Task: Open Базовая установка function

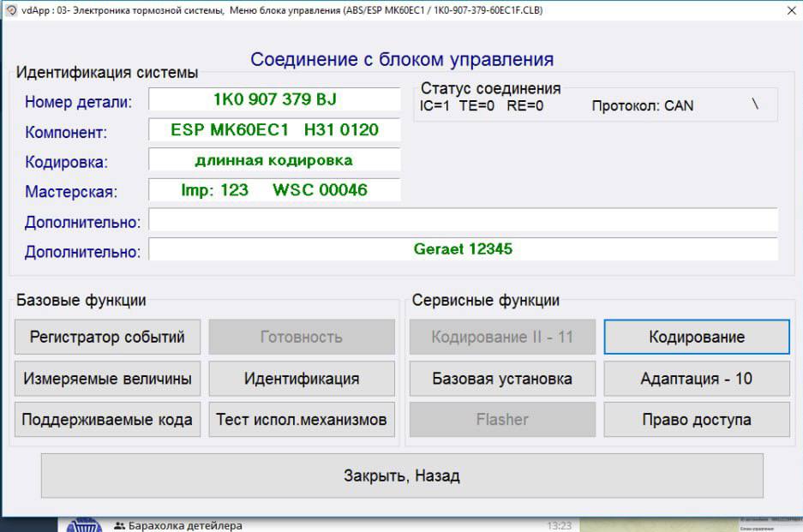Action: [x=502, y=379]
